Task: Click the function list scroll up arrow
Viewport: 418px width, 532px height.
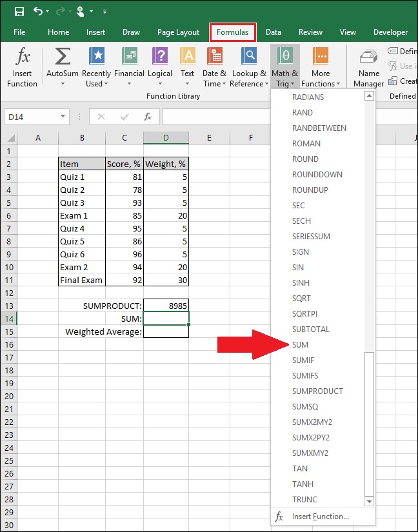Action: point(369,96)
